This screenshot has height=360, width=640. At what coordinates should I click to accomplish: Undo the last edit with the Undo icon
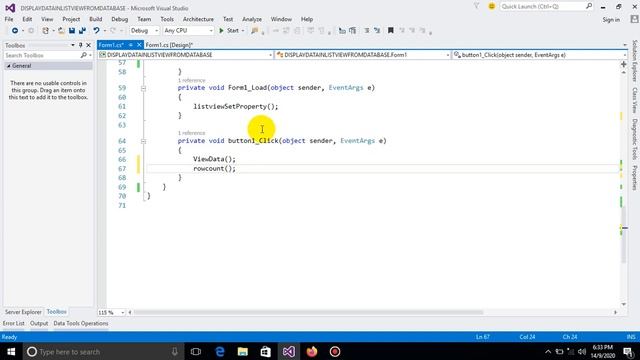[96, 31]
